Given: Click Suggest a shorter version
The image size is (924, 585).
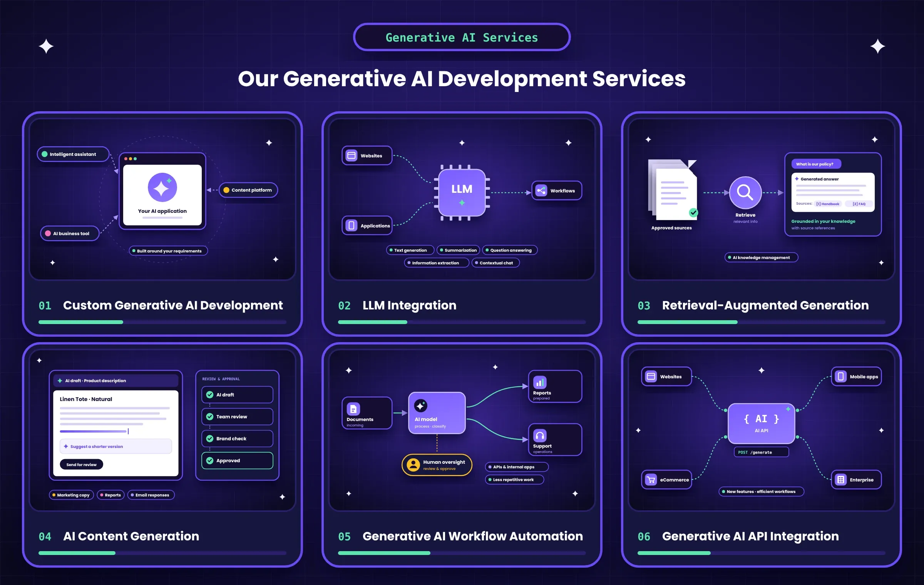Looking at the screenshot, I should click(x=116, y=446).
